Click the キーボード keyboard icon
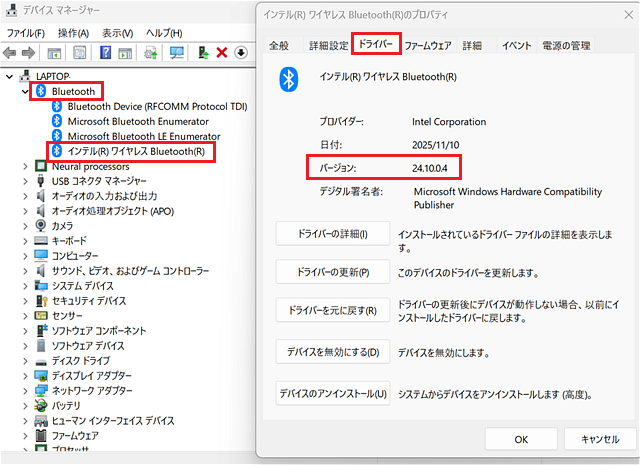 tap(41, 240)
